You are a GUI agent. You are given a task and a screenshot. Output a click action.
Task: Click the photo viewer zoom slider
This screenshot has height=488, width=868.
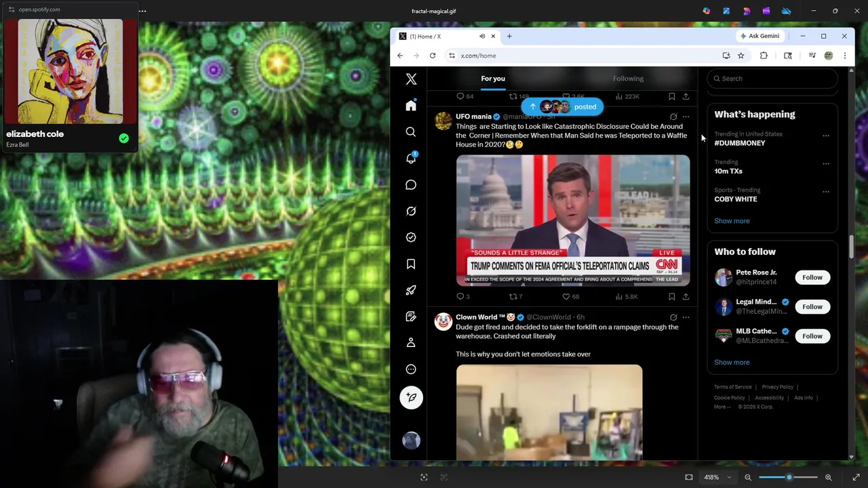pos(788,477)
